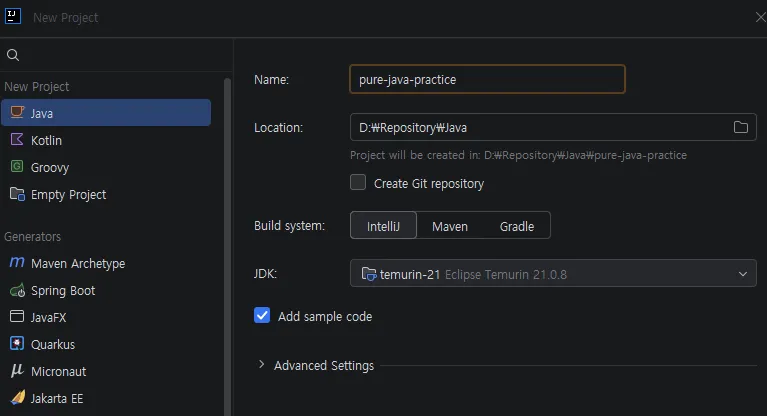The width and height of the screenshot is (767, 416).
Task: Click the search magnifier icon
Action: (x=13, y=55)
